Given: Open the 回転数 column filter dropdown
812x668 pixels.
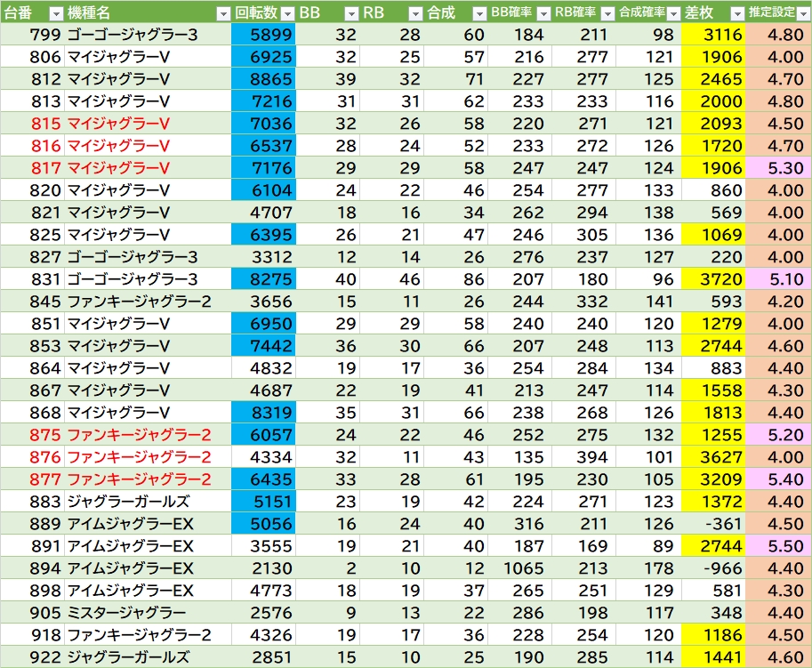Looking at the screenshot, I should [x=287, y=13].
